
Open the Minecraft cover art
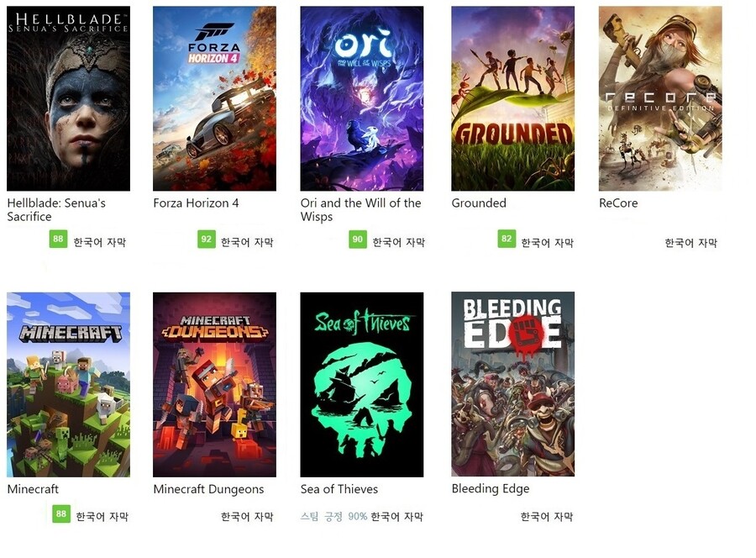point(69,384)
